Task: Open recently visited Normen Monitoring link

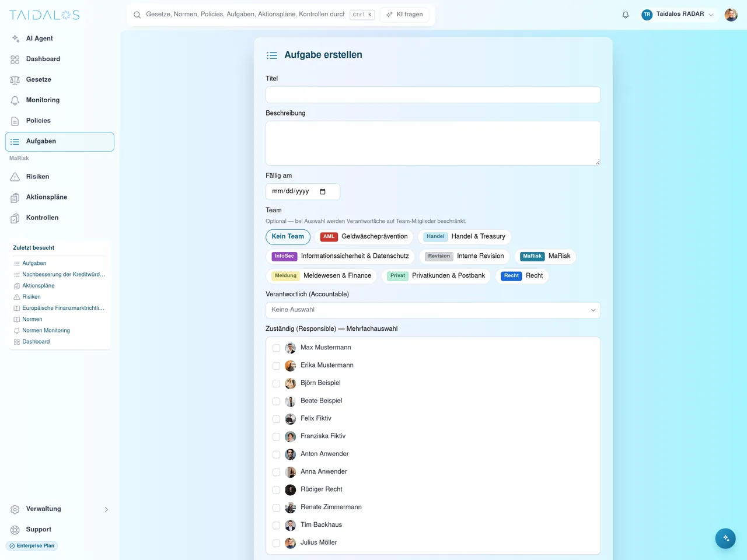Action: [46, 331]
